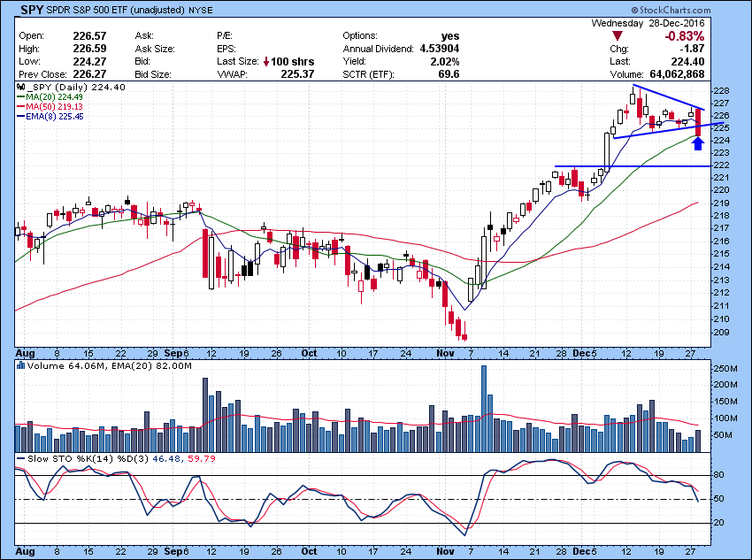Image resolution: width=752 pixels, height=560 pixels.
Task: Select the High value 226.59
Action: pos(89,49)
